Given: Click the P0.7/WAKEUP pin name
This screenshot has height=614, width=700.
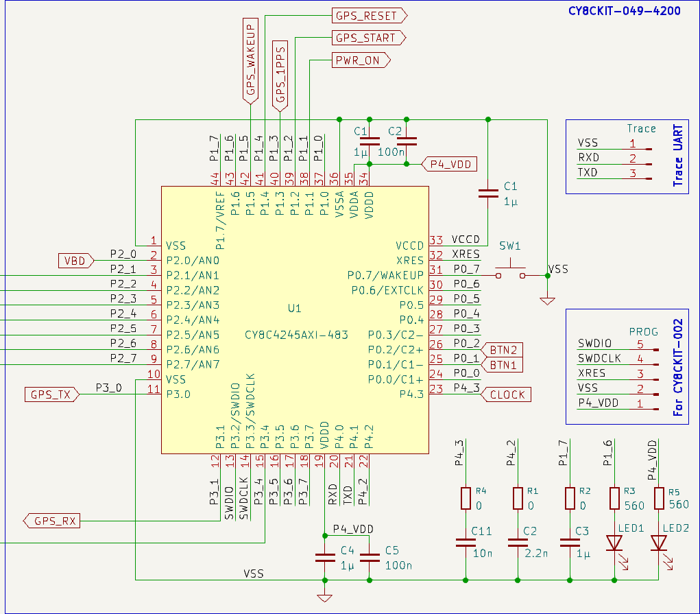Looking at the screenshot, I should tap(385, 275).
